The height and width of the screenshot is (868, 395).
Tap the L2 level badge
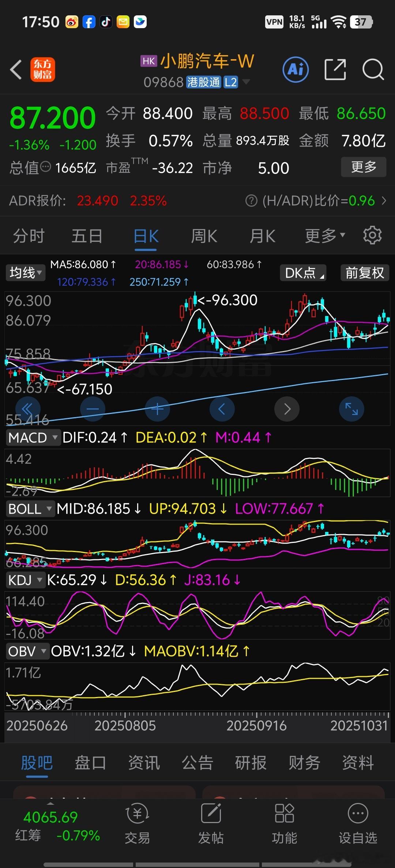coord(231,82)
